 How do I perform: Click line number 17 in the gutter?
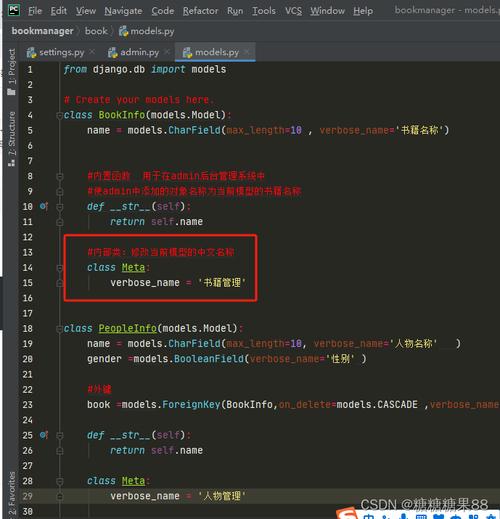pyautogui.click(x=28, y=313)
